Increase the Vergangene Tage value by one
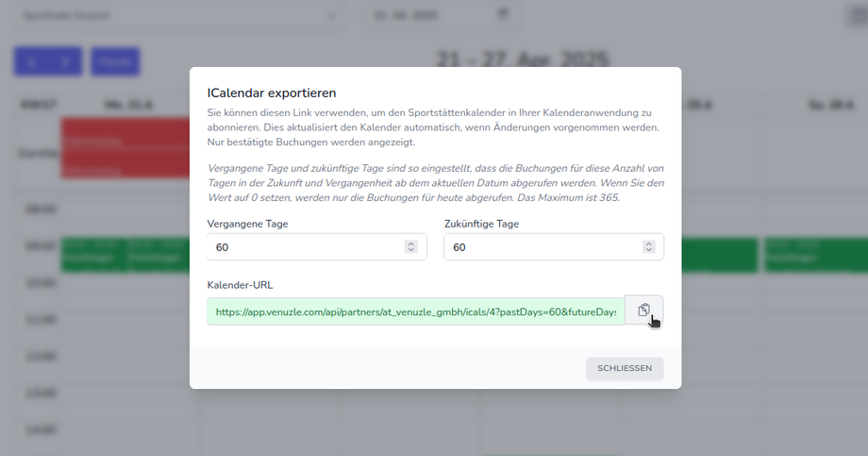Screen dimensions: 868x456 pos(410,244)
